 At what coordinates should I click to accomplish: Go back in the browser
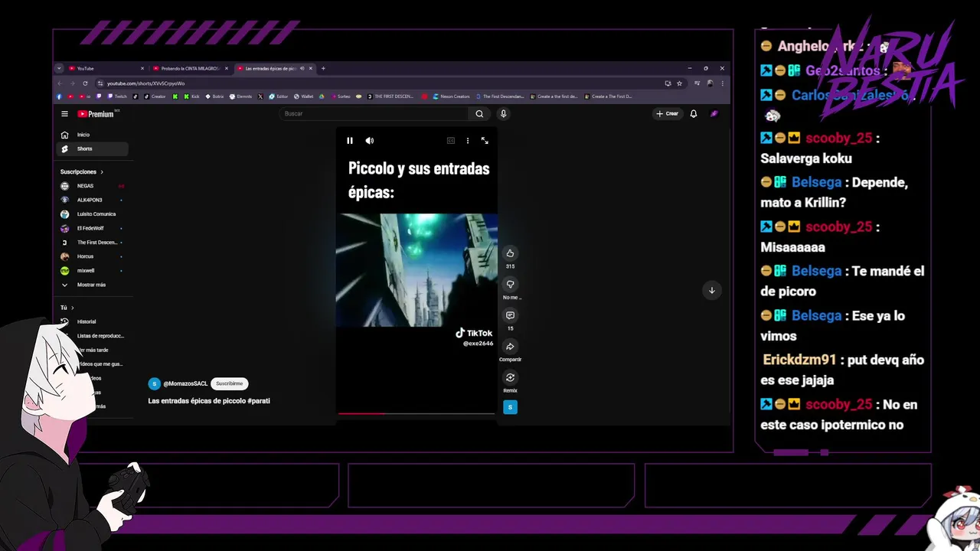point(60,83)
